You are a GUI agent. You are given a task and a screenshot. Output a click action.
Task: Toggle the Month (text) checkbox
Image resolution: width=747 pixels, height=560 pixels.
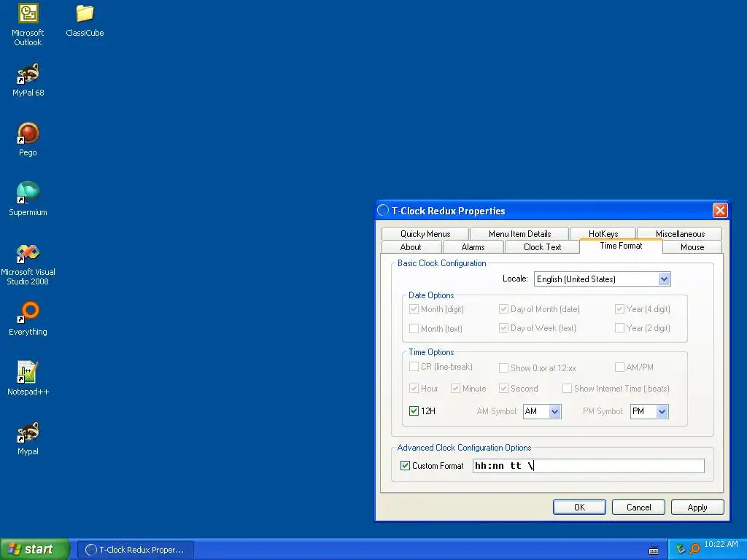(x=414, y=329)
